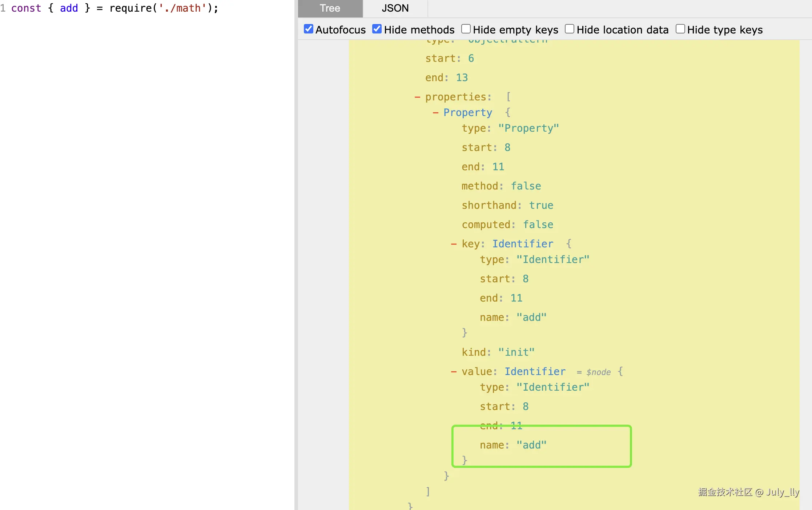Select the key Identifier type label
The height and width of the screenshot is (510, 812).
[523, 244]
